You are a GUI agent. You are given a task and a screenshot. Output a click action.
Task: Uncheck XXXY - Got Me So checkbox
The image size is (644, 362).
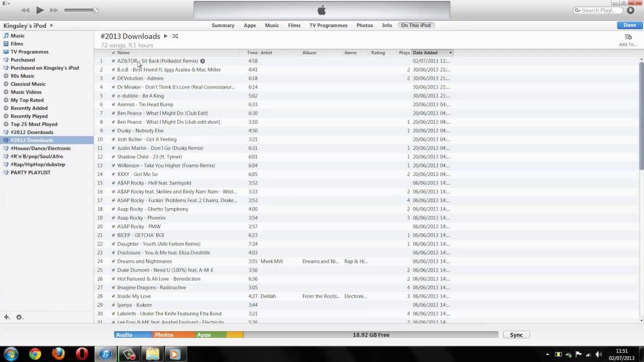(x=113, y=174)
